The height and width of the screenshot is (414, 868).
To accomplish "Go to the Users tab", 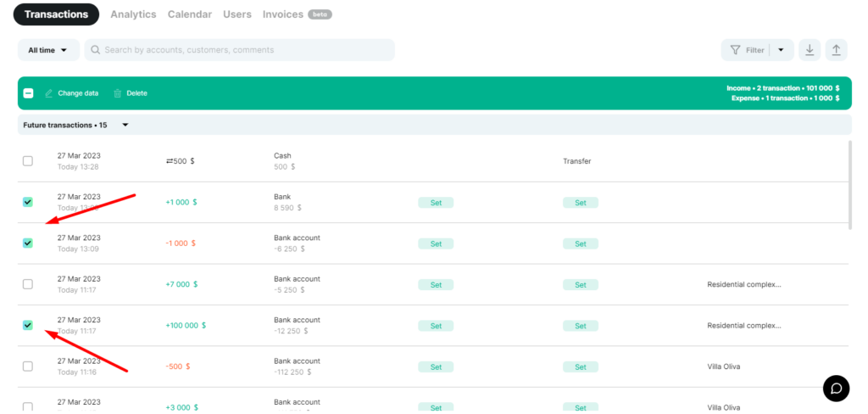I will [x=237, y=14].
